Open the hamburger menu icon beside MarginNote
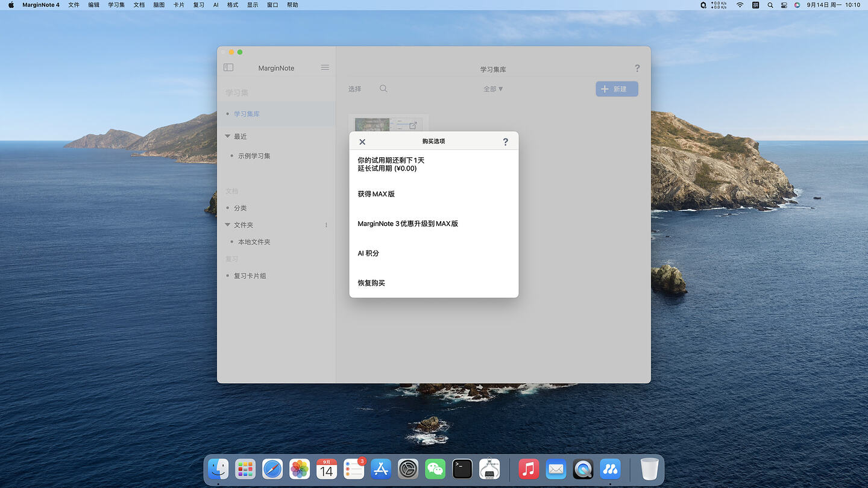 325,67
